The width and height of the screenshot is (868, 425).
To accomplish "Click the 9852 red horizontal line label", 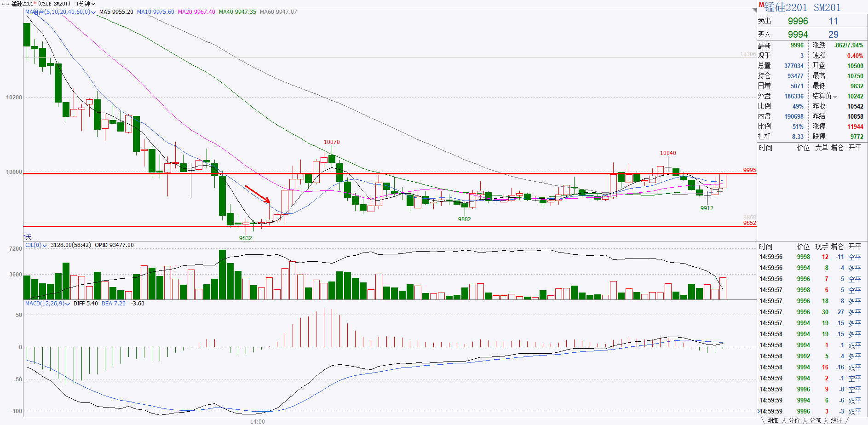I will 749,223.
